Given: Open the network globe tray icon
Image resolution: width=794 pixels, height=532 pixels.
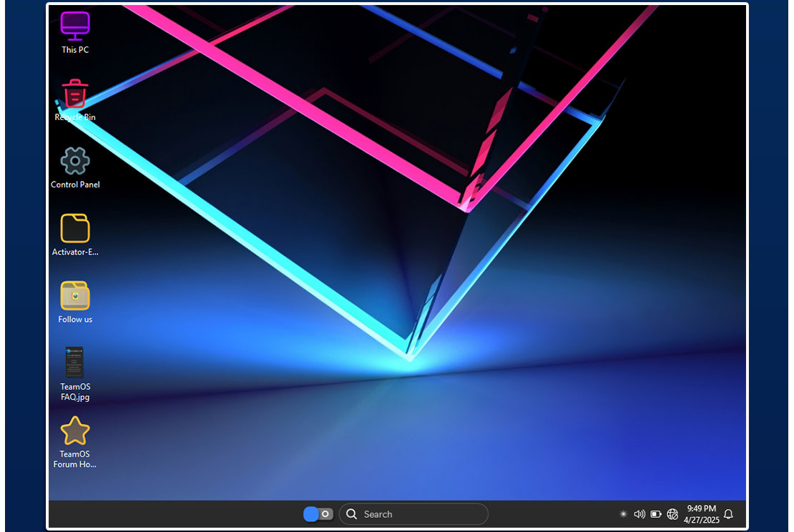Looking at the screenshot, I should (672, 514).
